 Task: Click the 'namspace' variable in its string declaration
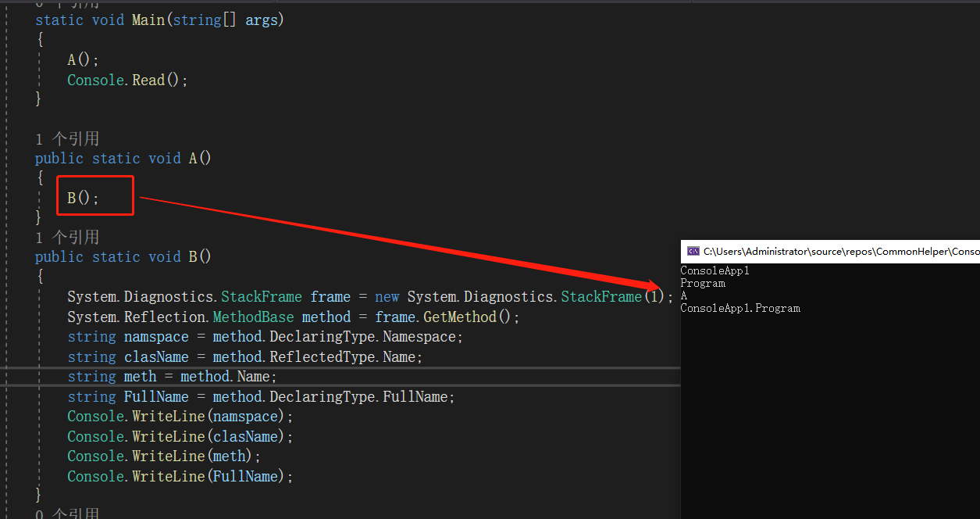tap(156, 337)
